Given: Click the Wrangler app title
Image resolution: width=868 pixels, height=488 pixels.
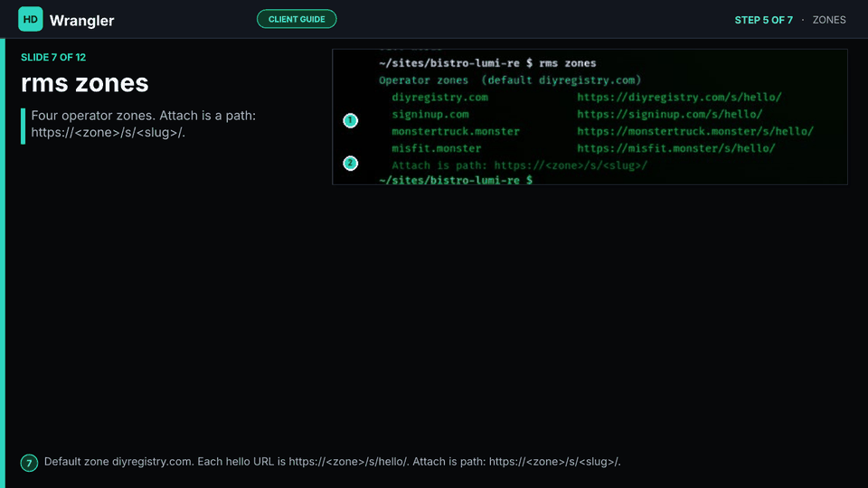Looking at the screenshot, I should coord(81,21).
